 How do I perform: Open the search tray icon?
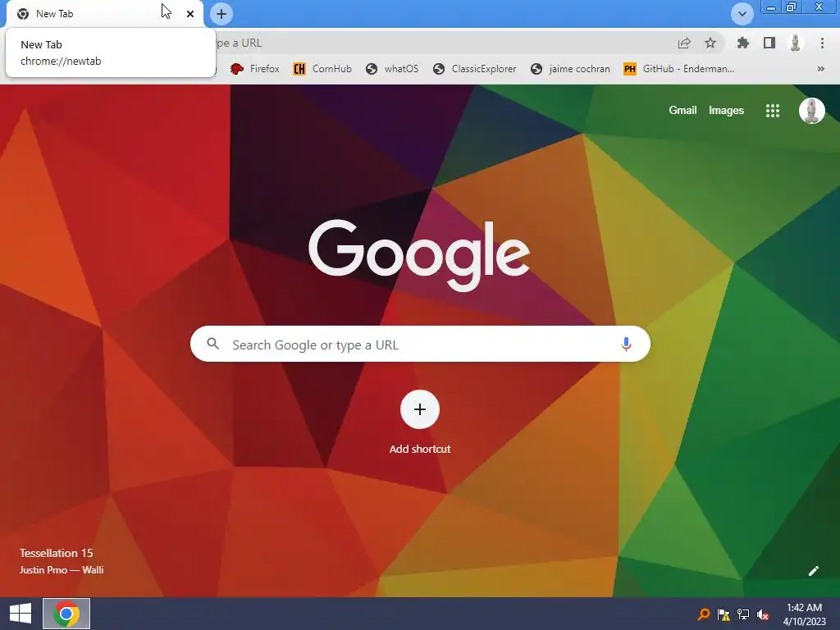pos(703,614)
